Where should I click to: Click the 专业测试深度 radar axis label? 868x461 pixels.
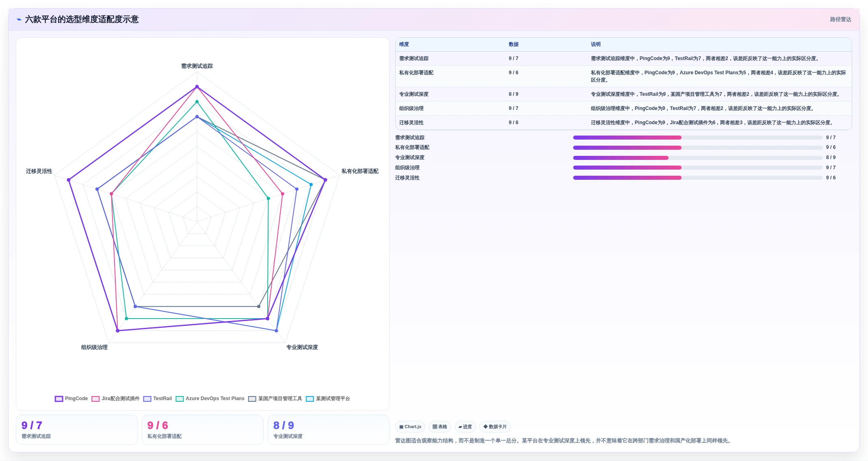click(302, 347)
